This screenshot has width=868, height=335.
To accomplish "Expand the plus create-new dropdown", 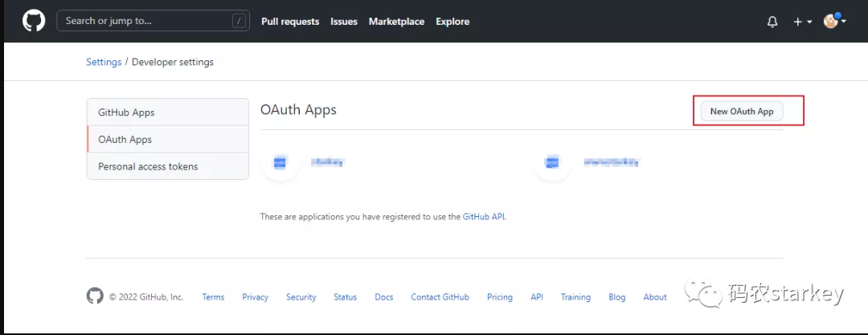I will click(801, 22).
